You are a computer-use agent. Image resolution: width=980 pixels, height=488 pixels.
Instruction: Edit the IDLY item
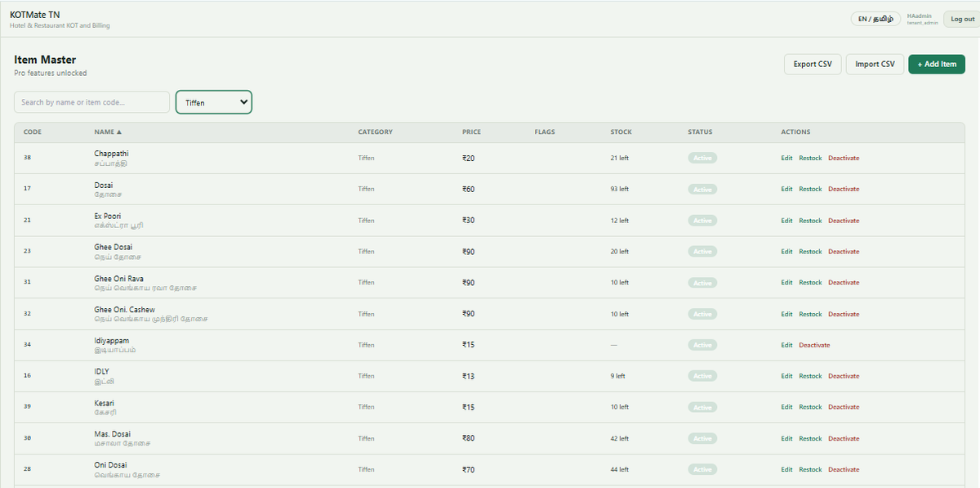click(786, 376)
